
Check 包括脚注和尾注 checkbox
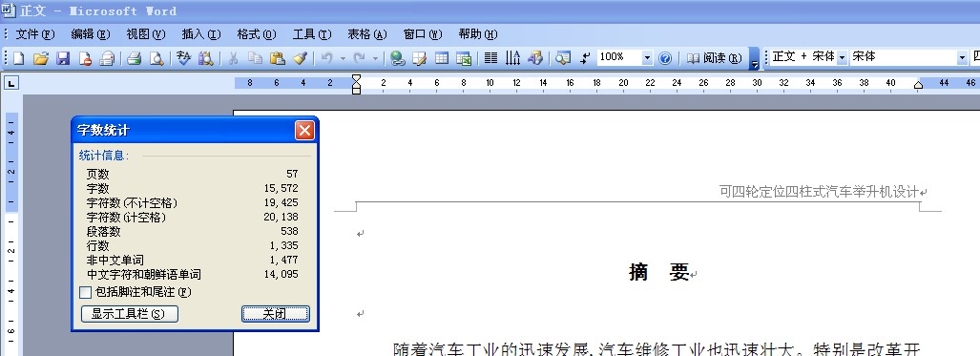pyautogui.click(x=85, y=292)
